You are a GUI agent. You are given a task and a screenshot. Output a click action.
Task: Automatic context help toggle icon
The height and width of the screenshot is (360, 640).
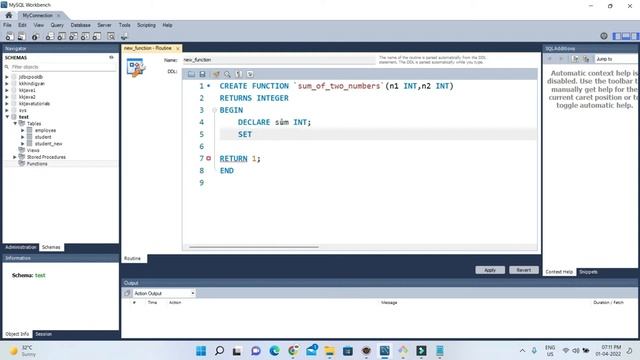click(x=586, y=59)
